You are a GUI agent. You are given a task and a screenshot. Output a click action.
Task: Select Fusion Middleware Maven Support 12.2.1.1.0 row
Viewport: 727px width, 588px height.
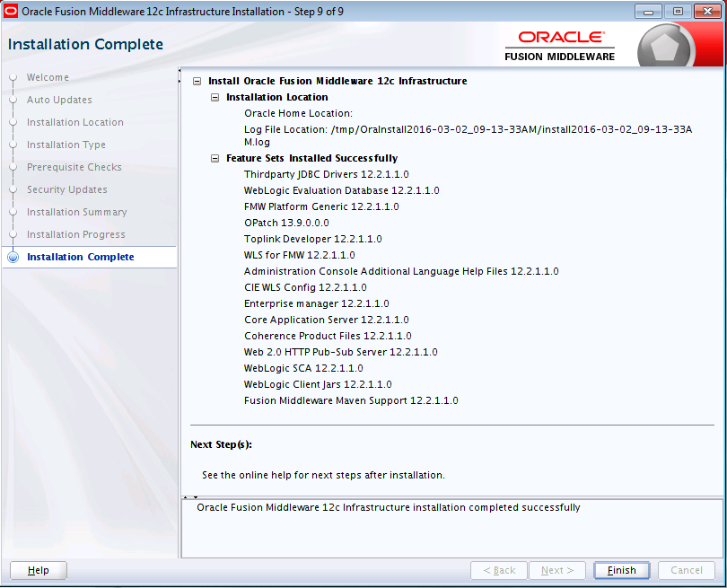[x=351, y=400]
